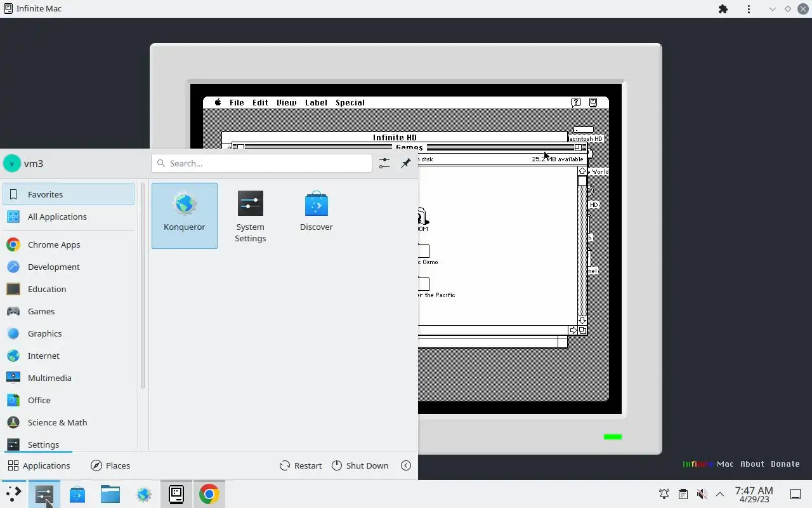Pin the application launcher open
This screenshot has width=812, height=508.
pyautogui.click(x=405, y=163)
